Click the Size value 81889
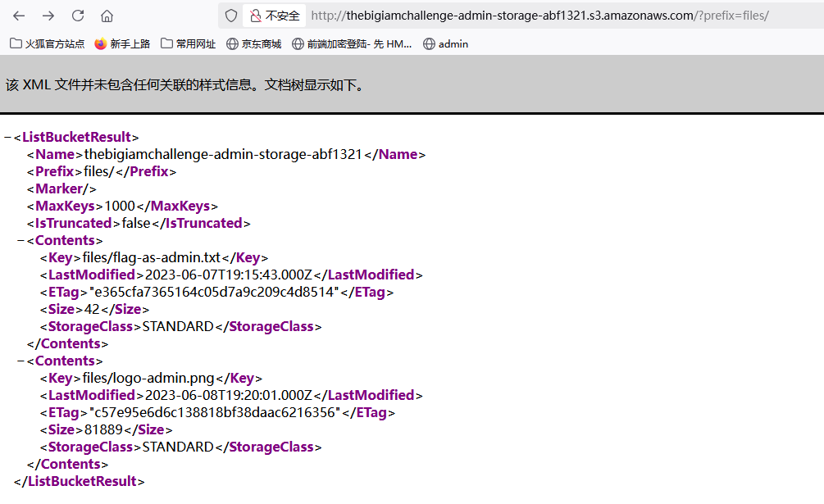This screenshot has height=504, width=824. coord(103,430)
